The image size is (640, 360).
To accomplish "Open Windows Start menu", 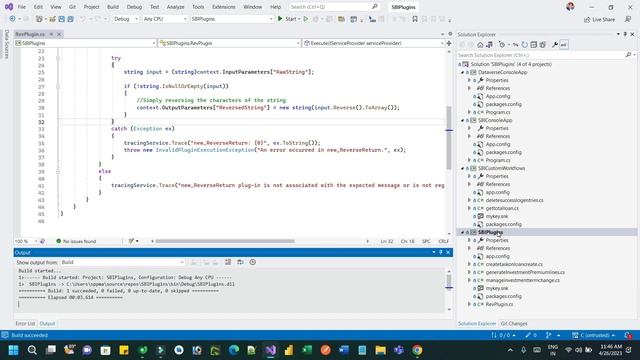I will pyautogui.click(x=13, y=350).
